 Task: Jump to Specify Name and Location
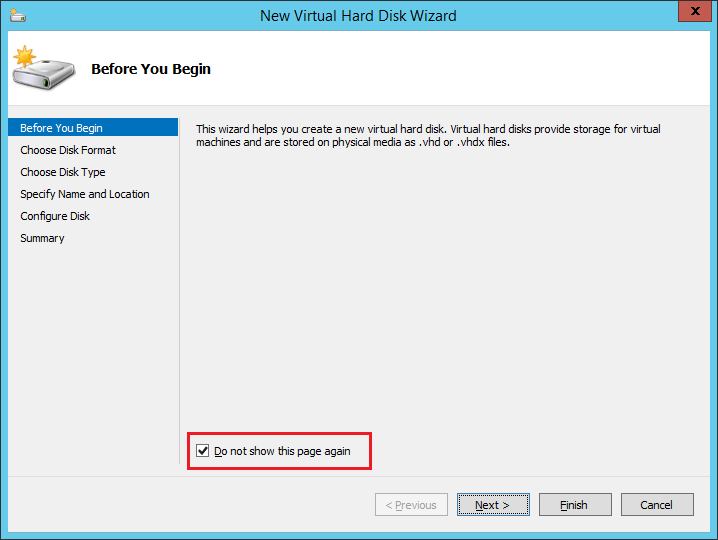pyautogui.click(x=85, y=194)
